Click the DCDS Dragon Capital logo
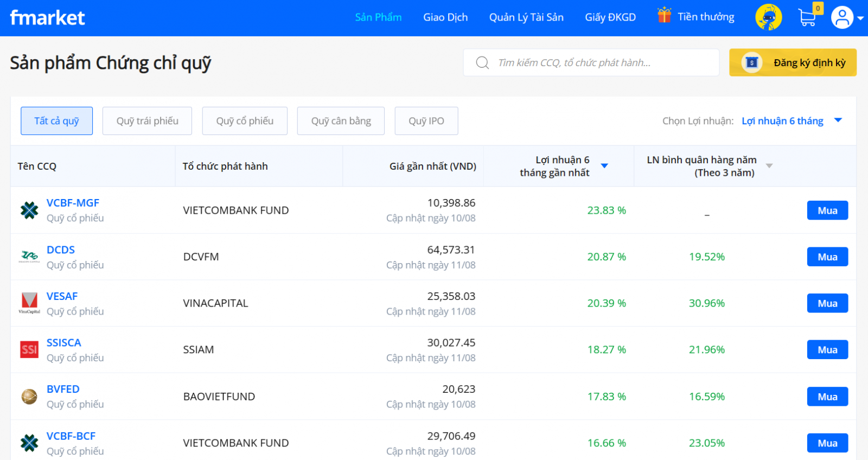This screenshot has height=460, width=868. coord(29,257)
